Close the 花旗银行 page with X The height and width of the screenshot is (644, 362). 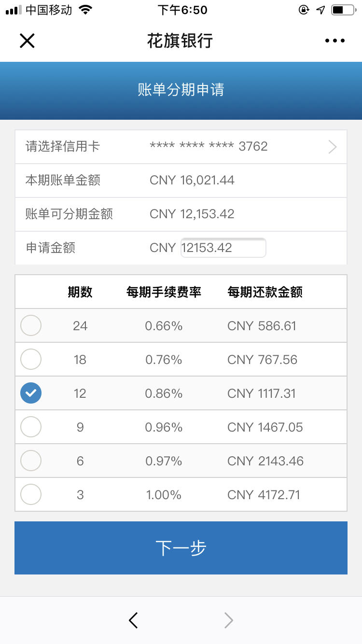point(27,41)
